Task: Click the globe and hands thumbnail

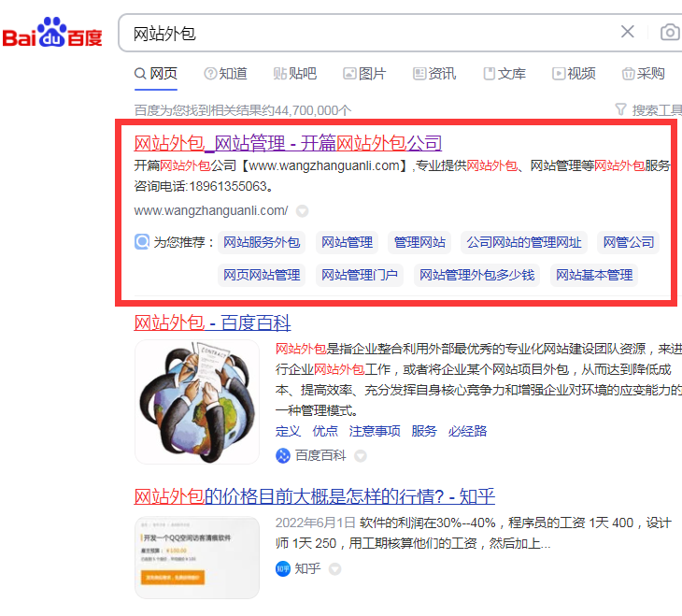Action: [x=197, y=402]
